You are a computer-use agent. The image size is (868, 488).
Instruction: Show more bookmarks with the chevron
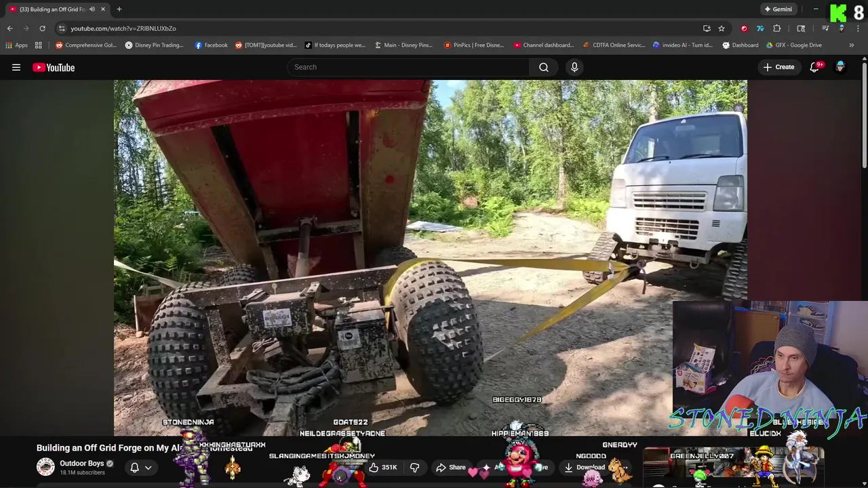[851, 45]
